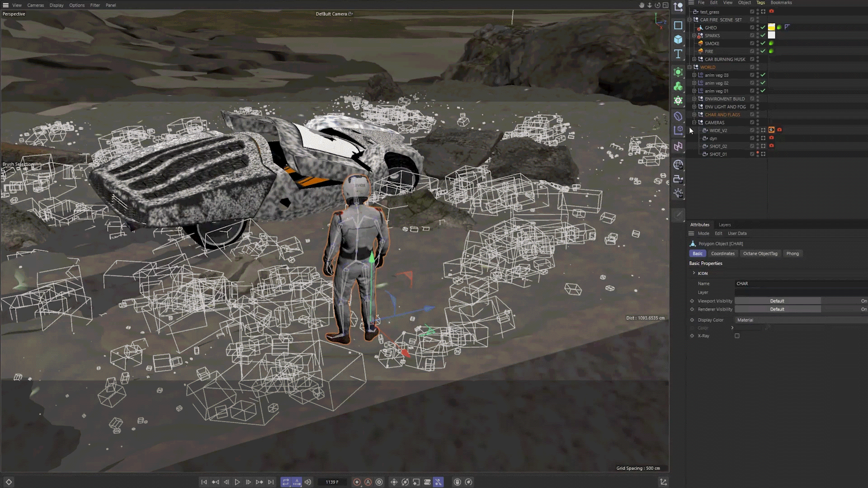
Task: Toggle enable checkmark on anim veg 02
Action: (763, 83)
